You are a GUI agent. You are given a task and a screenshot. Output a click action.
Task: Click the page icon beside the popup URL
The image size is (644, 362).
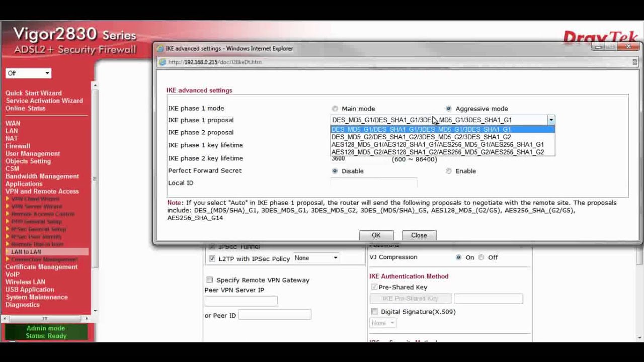point(163,62)
